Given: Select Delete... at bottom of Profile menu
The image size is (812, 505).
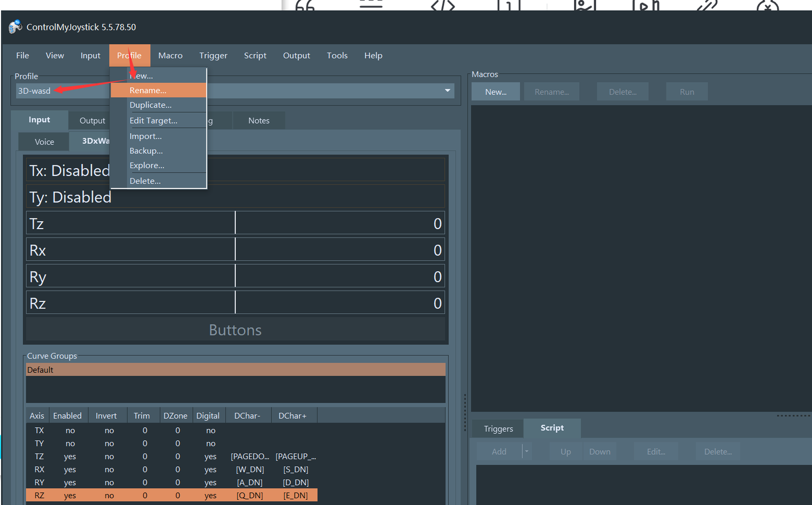Looking at the screenshot, I should tap(145, 181).
